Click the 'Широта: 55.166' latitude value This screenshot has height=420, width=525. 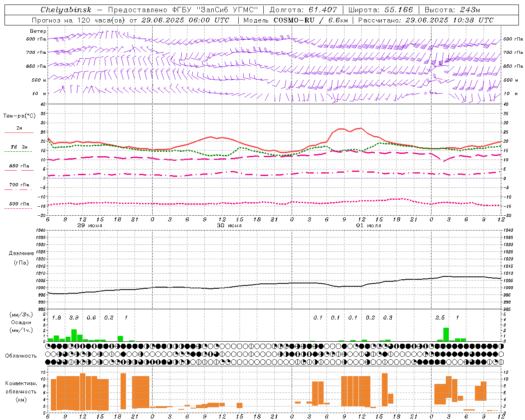click(380, 10)
